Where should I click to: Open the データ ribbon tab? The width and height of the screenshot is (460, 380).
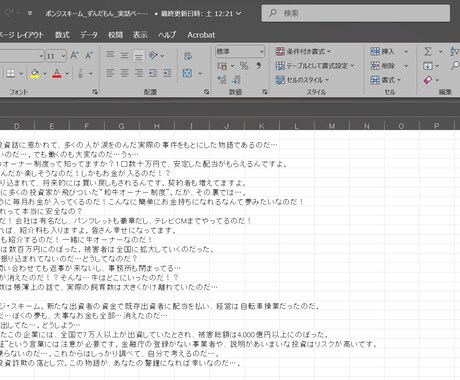click(89, 35)
